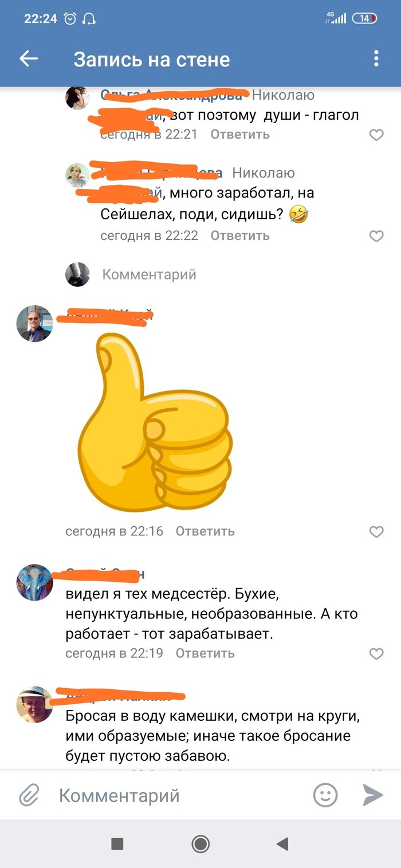Reply to the 22:19 медсестёр comment
Image resolution: width=401 pixels, height=868 pixels.
click(205, 653)
